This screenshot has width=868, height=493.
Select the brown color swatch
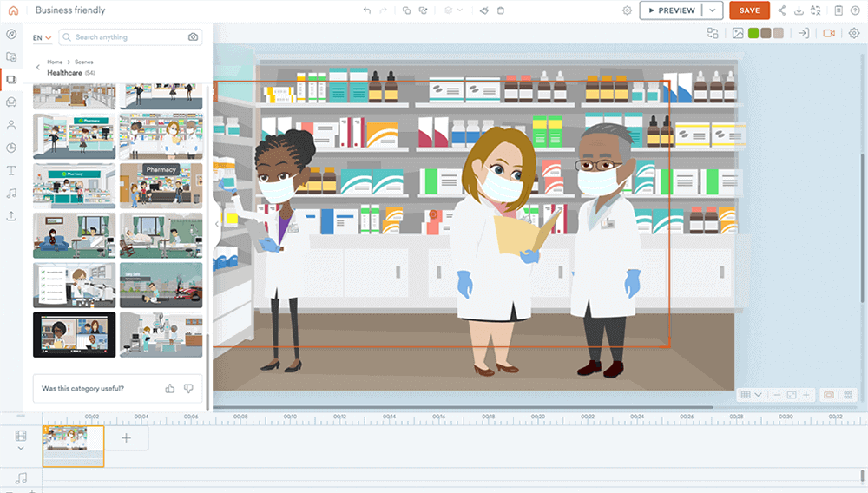point(766,34)
